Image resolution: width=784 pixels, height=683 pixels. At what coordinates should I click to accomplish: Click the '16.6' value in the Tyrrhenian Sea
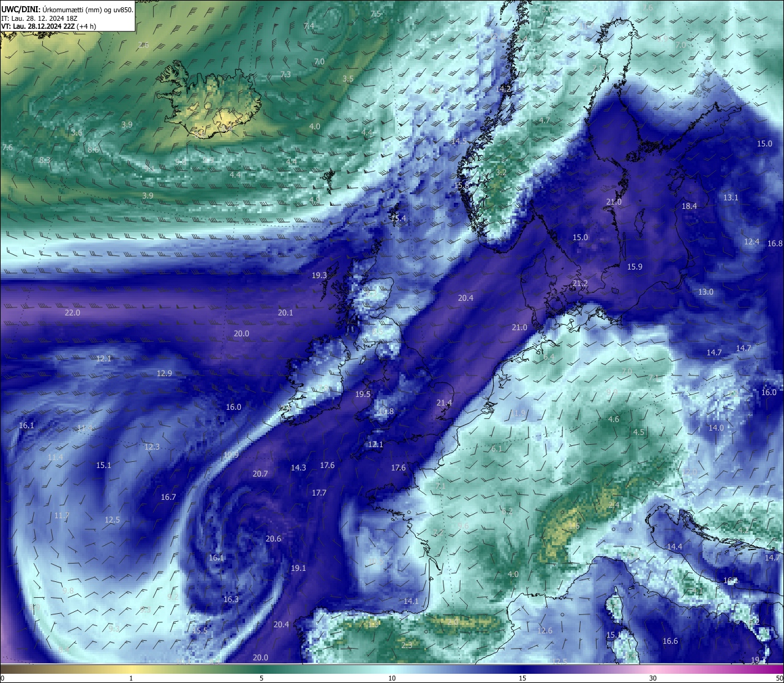pos(670,641)
